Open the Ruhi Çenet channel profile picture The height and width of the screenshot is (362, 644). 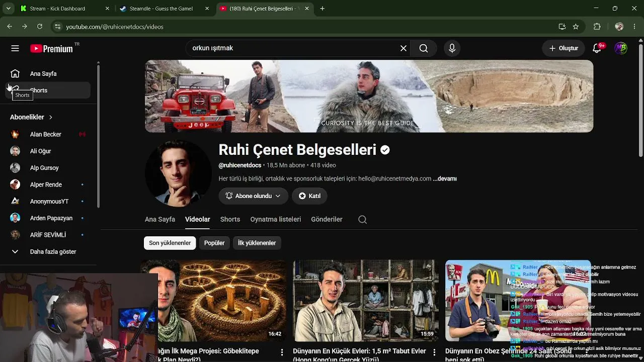pyautogui.click(x=178, y=173)
